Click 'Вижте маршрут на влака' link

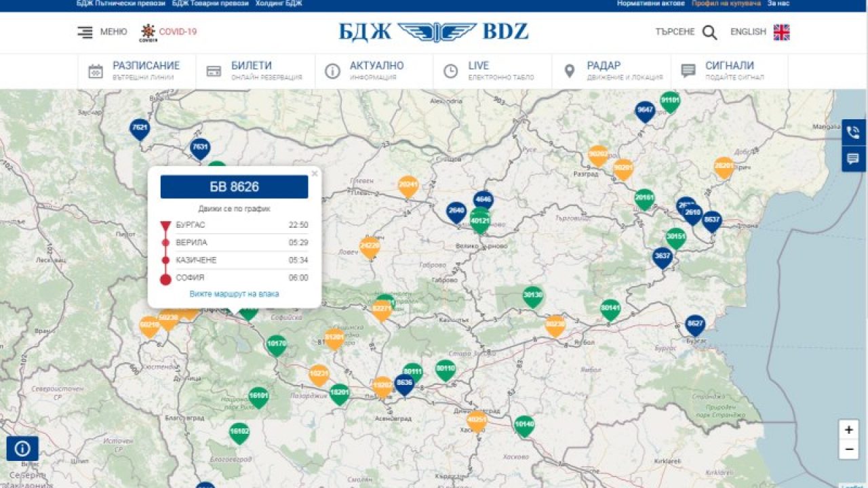(234, 294)
